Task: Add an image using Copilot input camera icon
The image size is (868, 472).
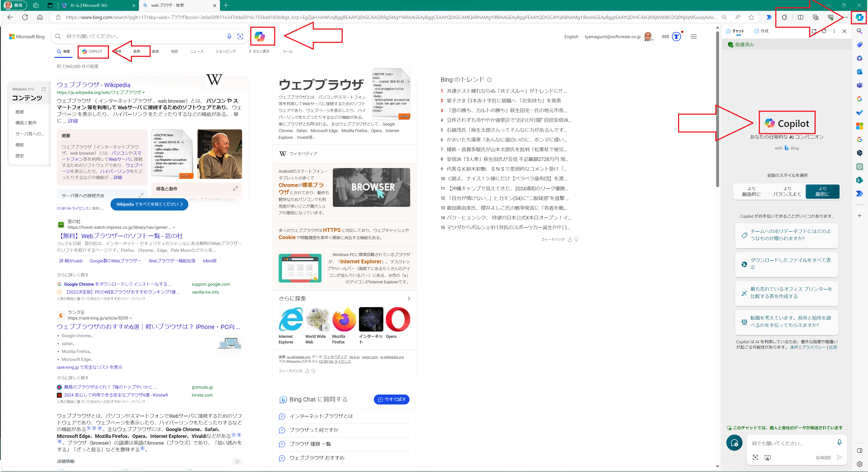Action: [x=755, y=458]
